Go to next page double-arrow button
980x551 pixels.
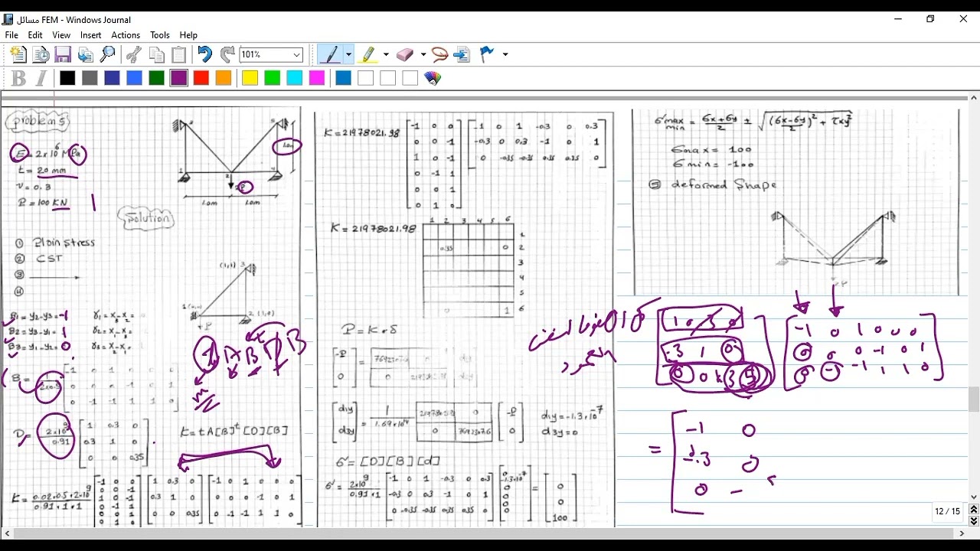pyautogui.click(x=974, y=521)
